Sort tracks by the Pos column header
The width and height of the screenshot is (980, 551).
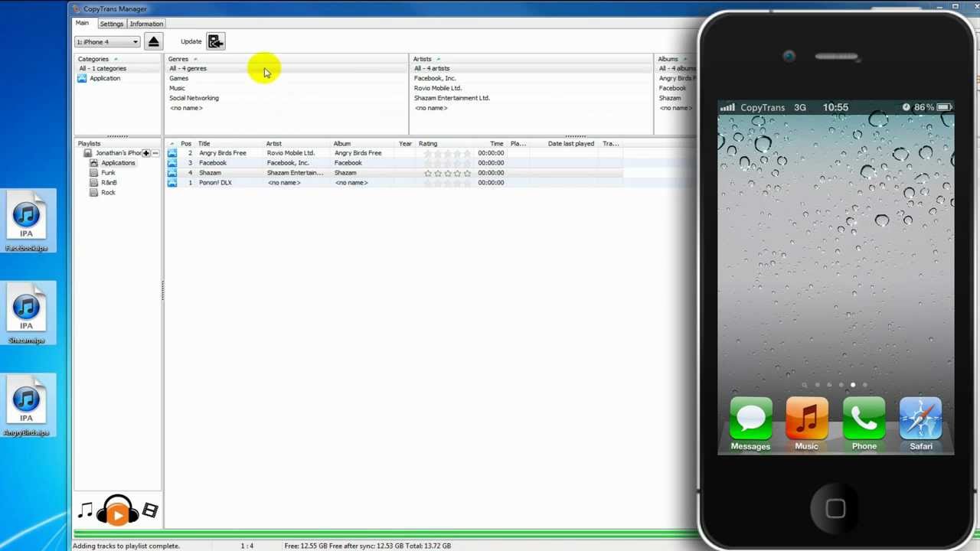click(x=186, y=144)
